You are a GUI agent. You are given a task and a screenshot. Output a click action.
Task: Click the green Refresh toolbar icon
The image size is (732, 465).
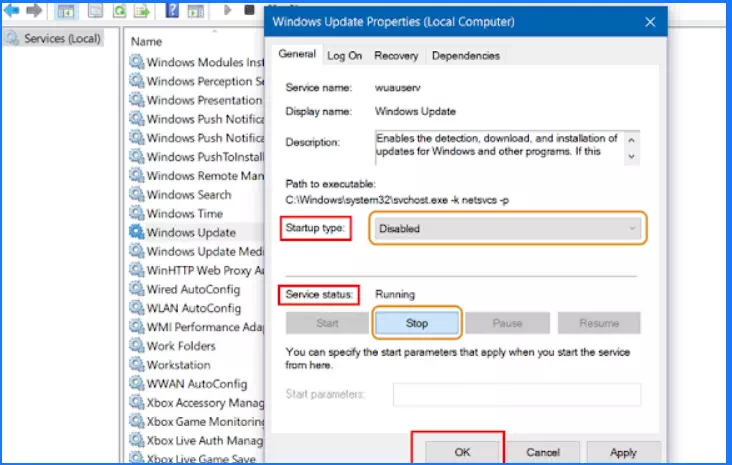(120, 10)
